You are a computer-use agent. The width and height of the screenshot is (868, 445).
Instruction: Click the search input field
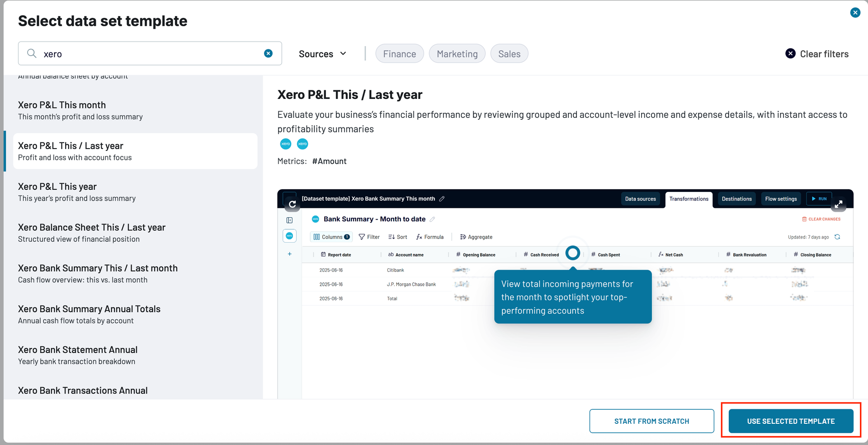click(x=150, y=53)
